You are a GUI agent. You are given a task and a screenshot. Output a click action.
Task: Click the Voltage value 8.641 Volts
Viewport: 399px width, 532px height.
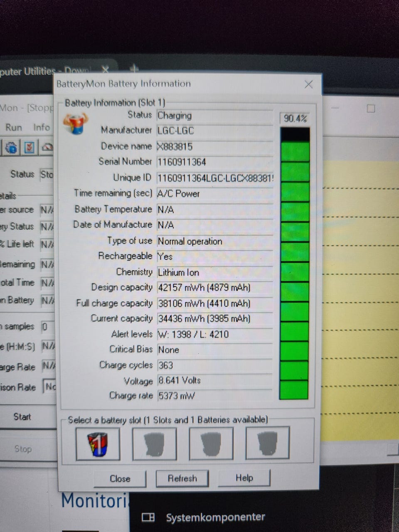[214, 381]
